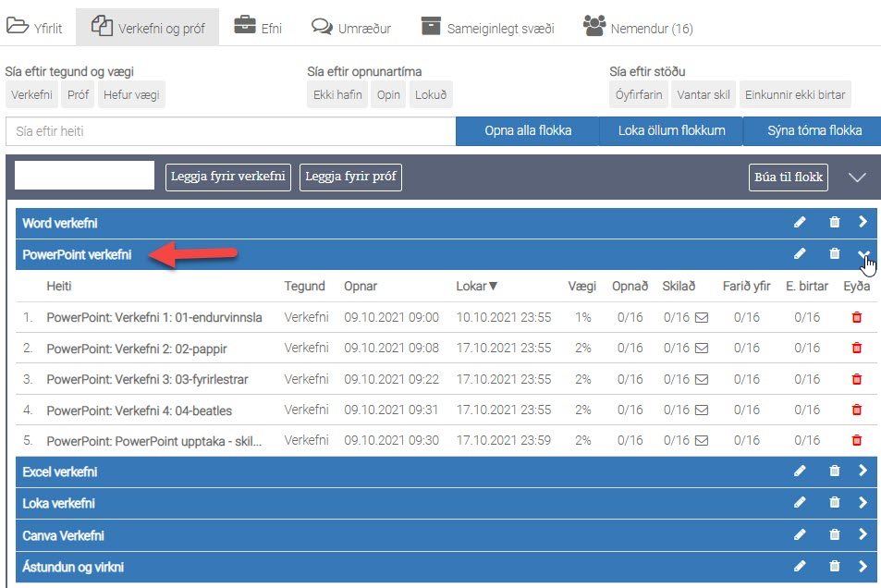Delete the Excel verkefni category trash icon

pyautogui.click(x=835, y=471)
